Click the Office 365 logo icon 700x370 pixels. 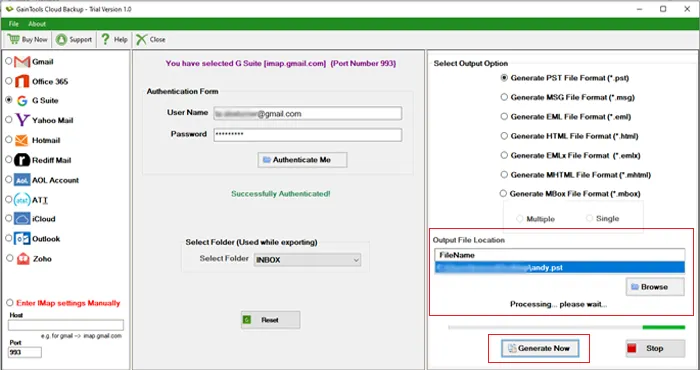tap(22, 81)
